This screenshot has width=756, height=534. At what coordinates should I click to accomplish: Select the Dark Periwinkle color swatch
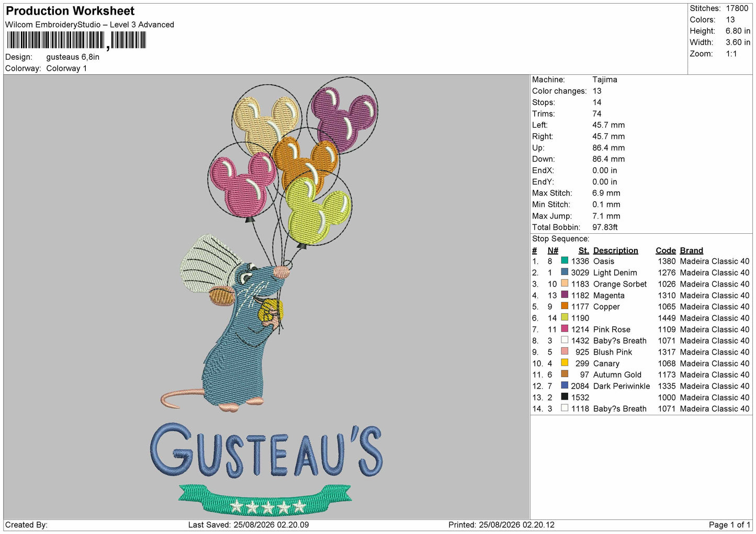point(565,385)
